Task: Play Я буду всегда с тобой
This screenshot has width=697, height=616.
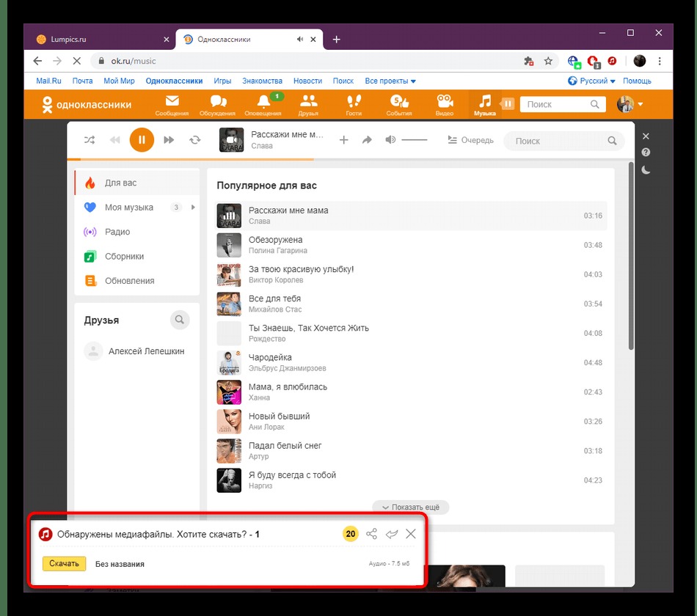Action: [x=411, y=480]
